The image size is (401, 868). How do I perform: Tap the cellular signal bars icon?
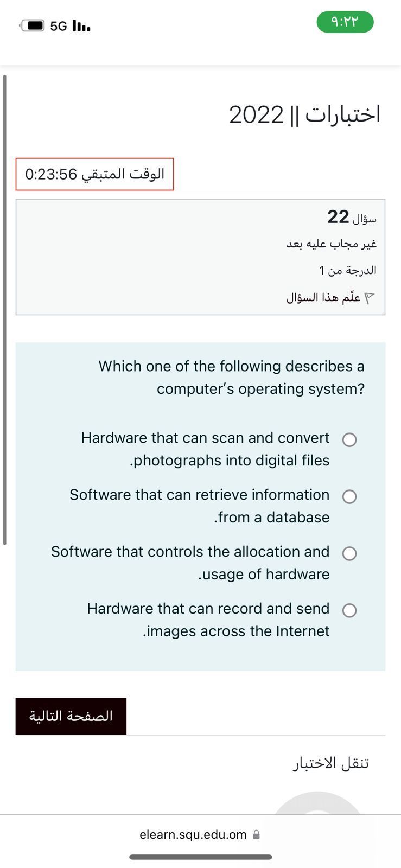[81, 25]
